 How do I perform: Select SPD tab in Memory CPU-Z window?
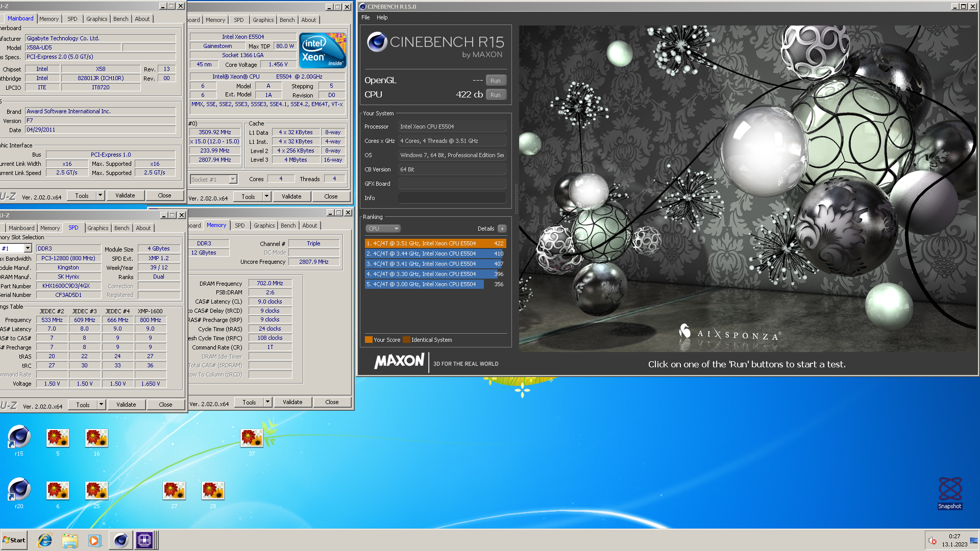[240, 226]
